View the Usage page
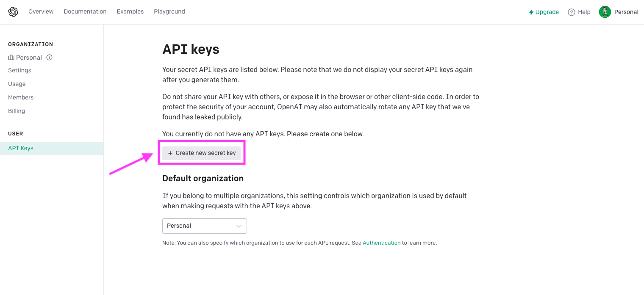 17,84
